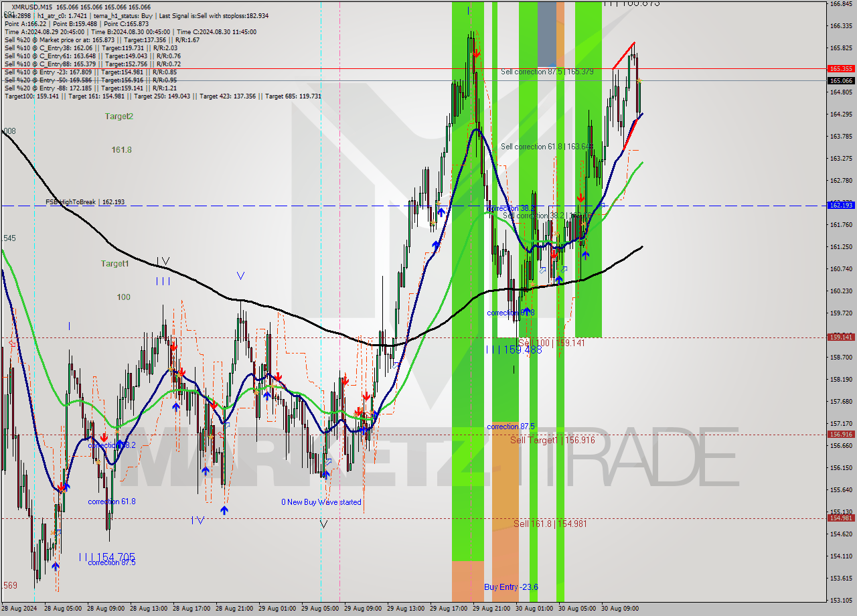Click 'Sell correction 87.5 | 165.379' label
The image size is (857, 616).
click(547, 72)
